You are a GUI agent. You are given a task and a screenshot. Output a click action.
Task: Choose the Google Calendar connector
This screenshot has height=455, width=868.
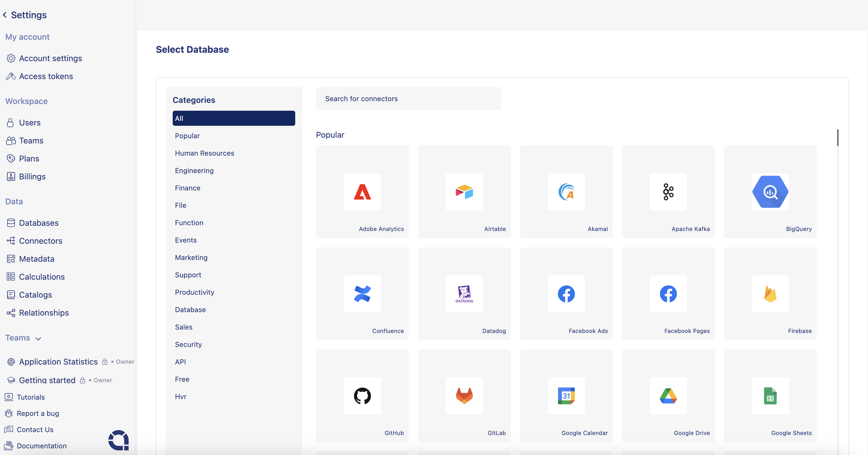click(566, 396)
